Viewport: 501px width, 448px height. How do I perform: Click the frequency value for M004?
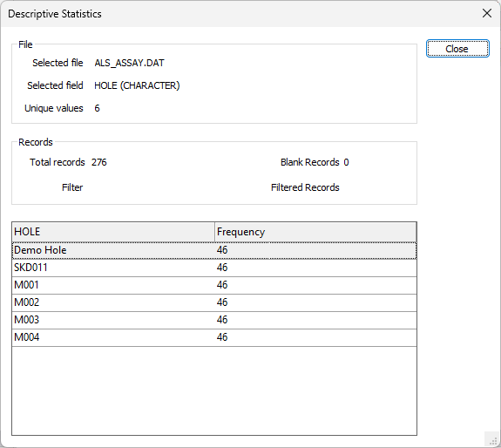[222, 337]
